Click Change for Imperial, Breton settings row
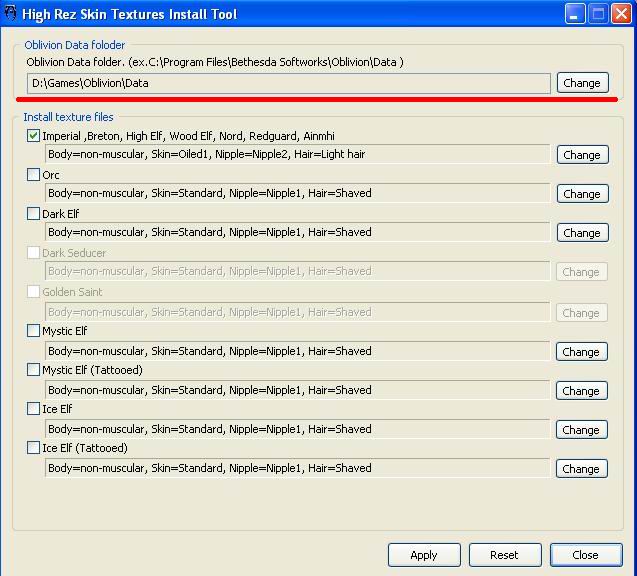The image size is (637, 576). [583, 155]
